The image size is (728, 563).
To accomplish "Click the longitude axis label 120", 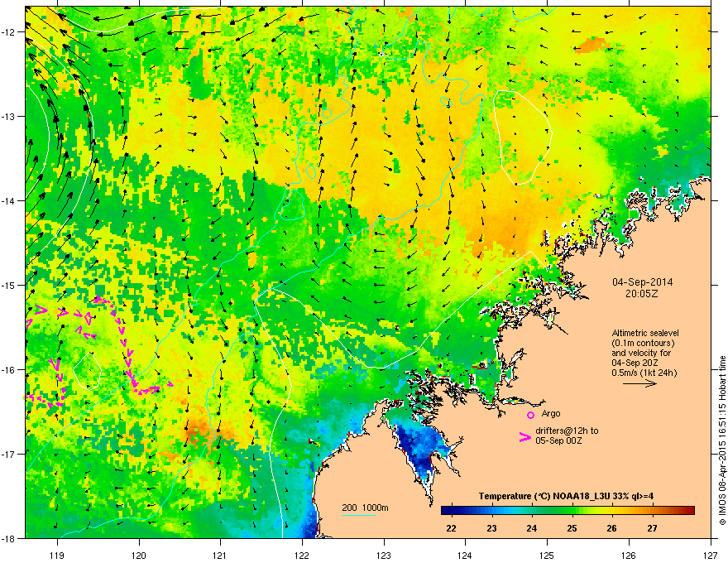I will point(139,555).
